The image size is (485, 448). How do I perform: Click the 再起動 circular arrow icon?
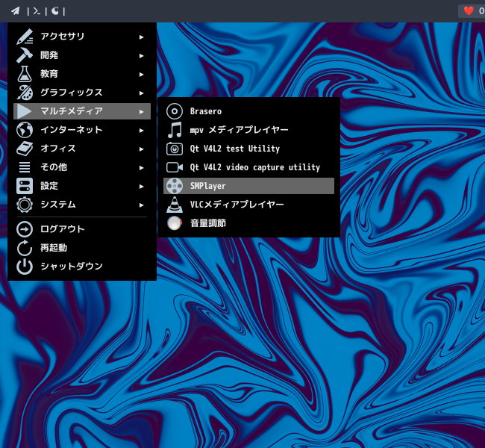[x=25, y=248]
